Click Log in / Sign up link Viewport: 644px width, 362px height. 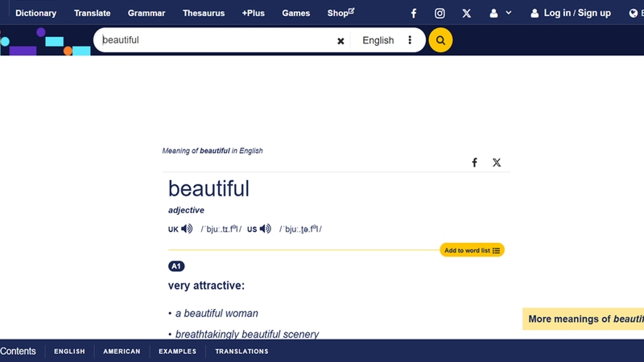click(571, 13)
